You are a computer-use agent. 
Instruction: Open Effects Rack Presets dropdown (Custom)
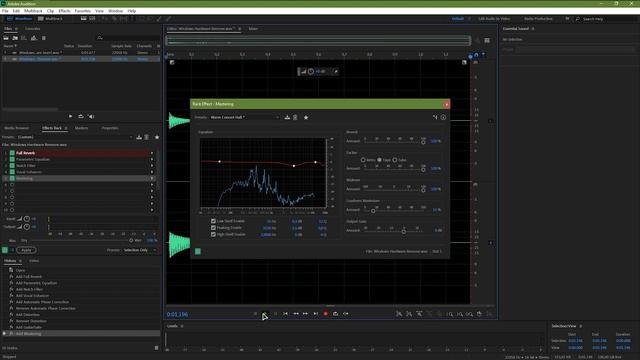coord(75,137)
